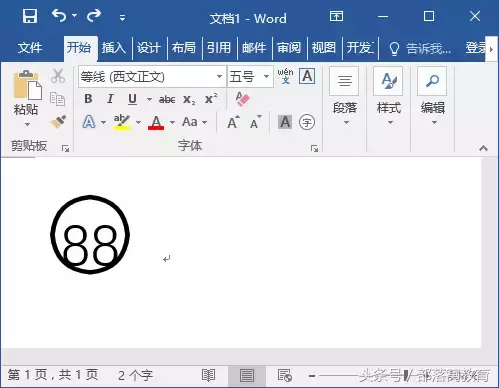The width and height of the screenshot is (499, 388).
Task: Switch to the 布局 tab
Action: [x=184, y=48]
